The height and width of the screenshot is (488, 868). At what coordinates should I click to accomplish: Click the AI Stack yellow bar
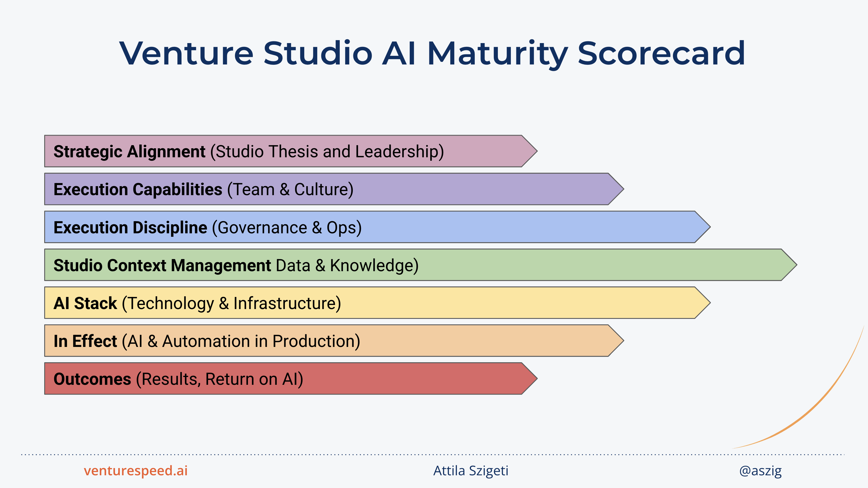point(377,303)
